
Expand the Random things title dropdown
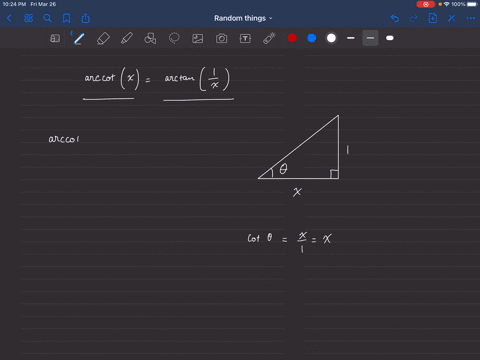pos(243,18)
